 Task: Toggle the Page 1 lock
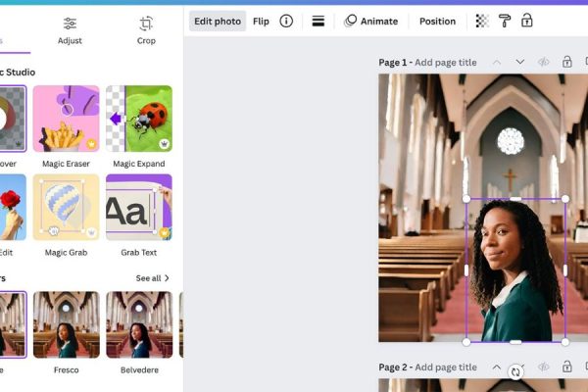pyautogui.click(x=566, y=62)
